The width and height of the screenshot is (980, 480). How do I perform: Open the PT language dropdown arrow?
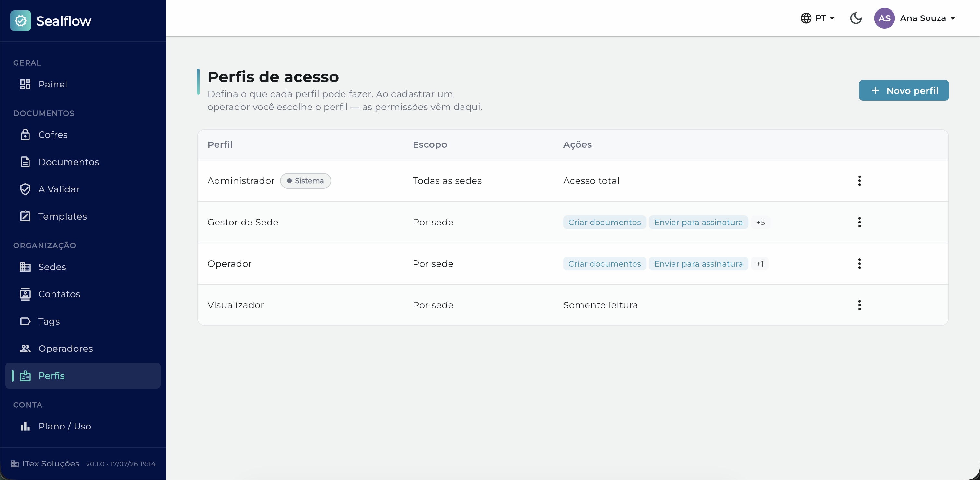(x=832, y=18)
